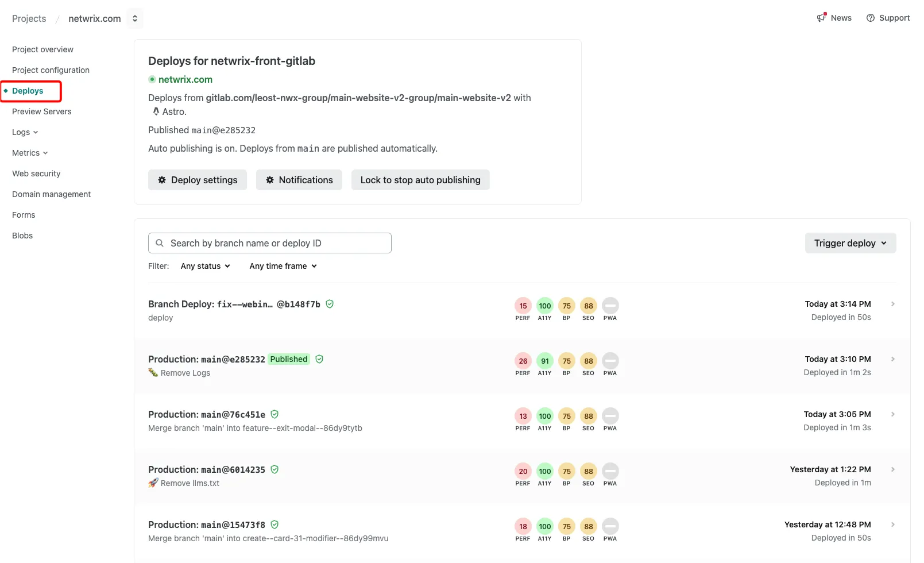Viewport: 924px width, 563px height.
Task: Open Project configuration in sidebar
Action: [x=51, y=70]
